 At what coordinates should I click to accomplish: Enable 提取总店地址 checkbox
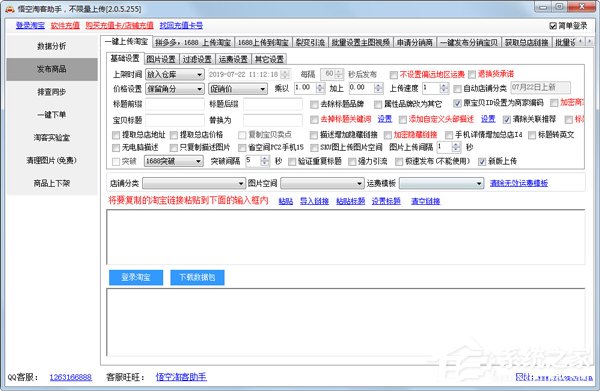point(116,135)
